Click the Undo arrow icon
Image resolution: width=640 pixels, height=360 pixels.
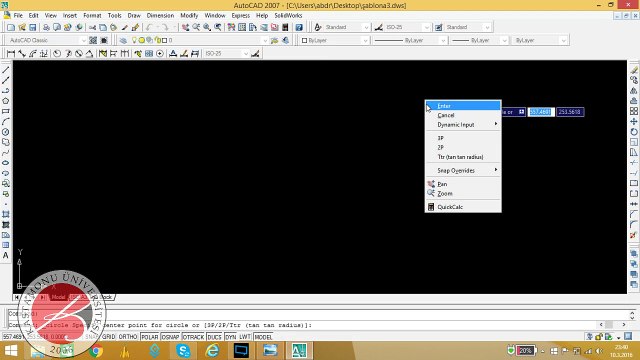(x=149, y=27)
